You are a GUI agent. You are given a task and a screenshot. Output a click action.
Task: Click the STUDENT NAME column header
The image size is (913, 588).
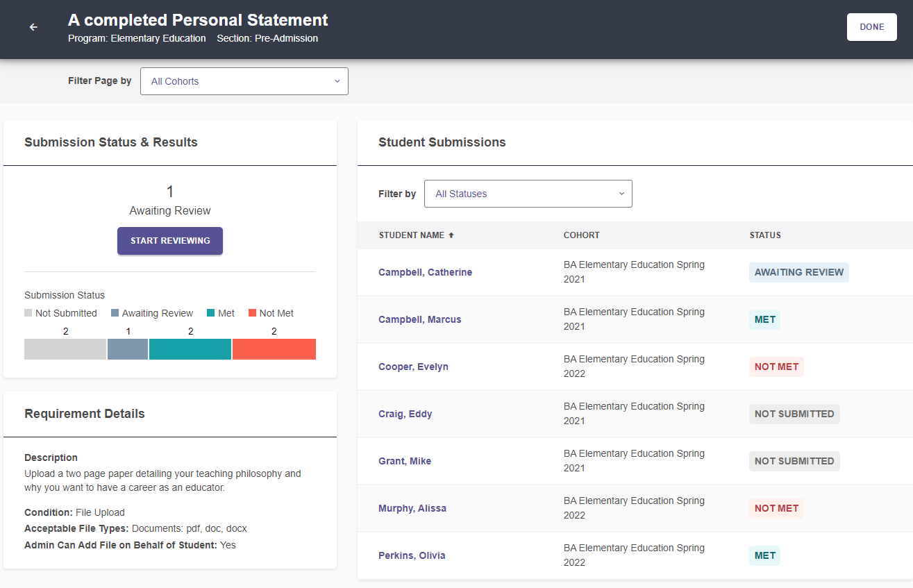(x=412, y=235)
